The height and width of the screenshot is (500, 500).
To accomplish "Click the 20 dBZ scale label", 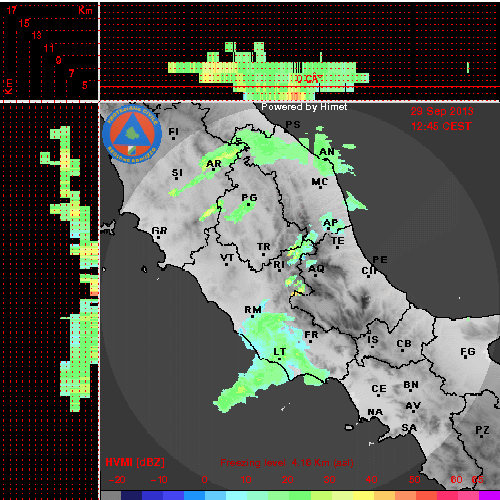I will (x=288, y=480).
